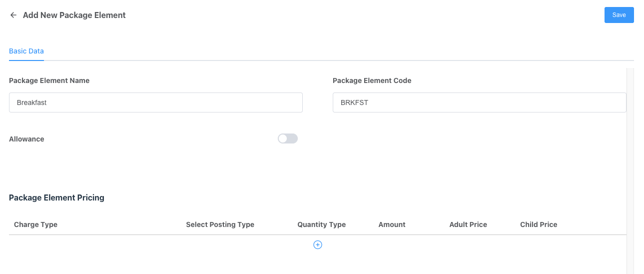
Task: Click the Select Posting Type column header
Action: coord(220,224)
